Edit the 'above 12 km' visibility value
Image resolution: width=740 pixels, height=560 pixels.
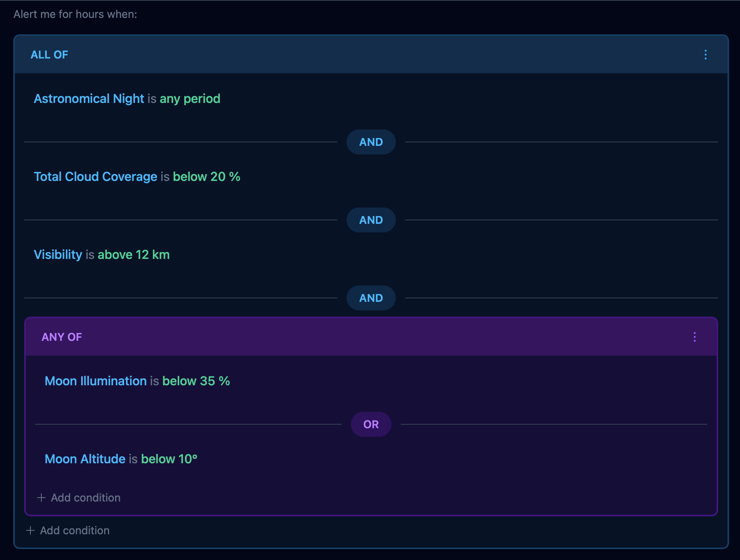(134, 255)
